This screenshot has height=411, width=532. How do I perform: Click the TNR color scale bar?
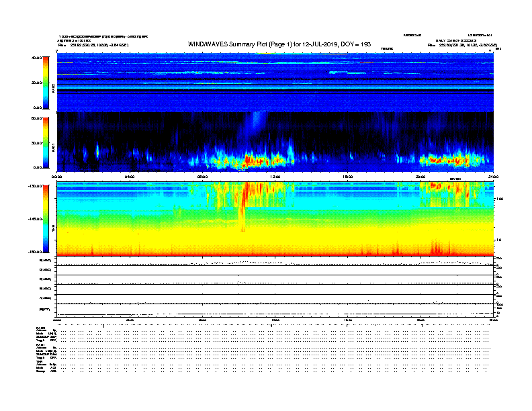coord(46,219)
